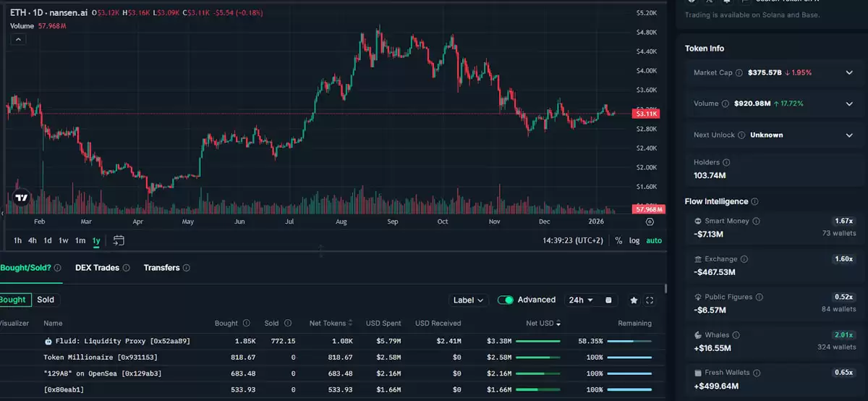Show info for Bought/Sold? tab
The height and width of the screenshot is (401, 868).
(x=57, y=268)
